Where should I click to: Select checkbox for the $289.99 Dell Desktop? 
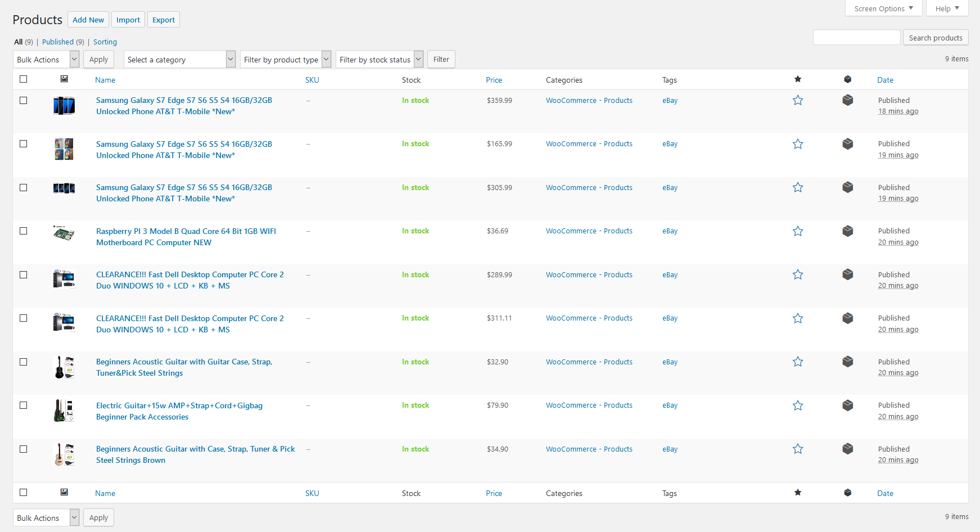(23, 274)
